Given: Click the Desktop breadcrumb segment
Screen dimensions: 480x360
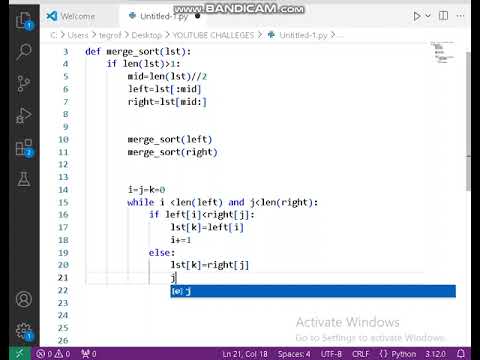Looking at the screenshot, I should tap(146, 35).
